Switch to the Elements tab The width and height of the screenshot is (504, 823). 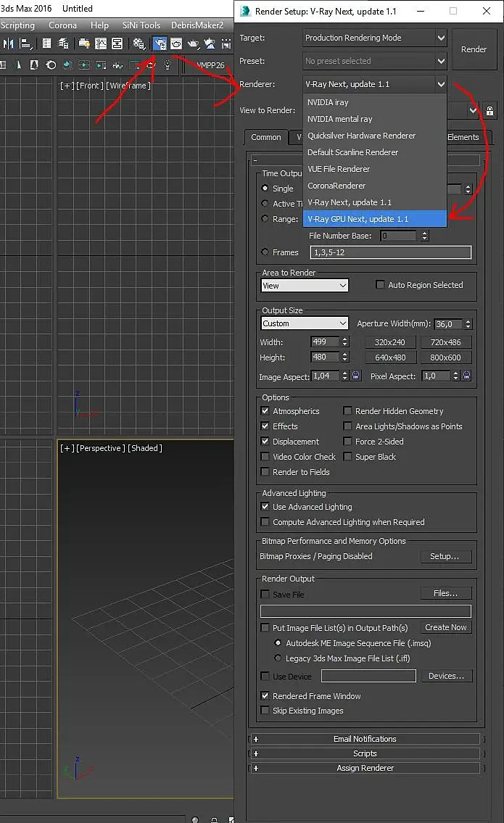pyautogui.click(x=463, y=137)
